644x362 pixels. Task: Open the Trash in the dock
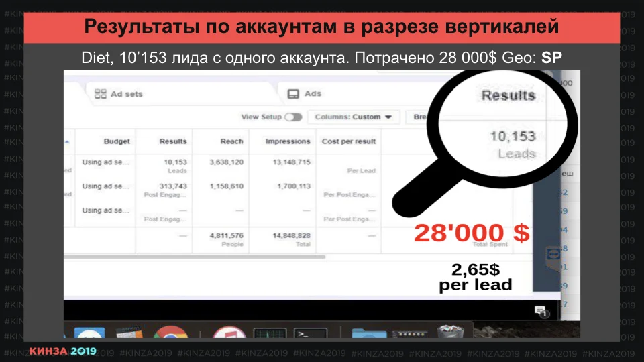tap(450, 331)
